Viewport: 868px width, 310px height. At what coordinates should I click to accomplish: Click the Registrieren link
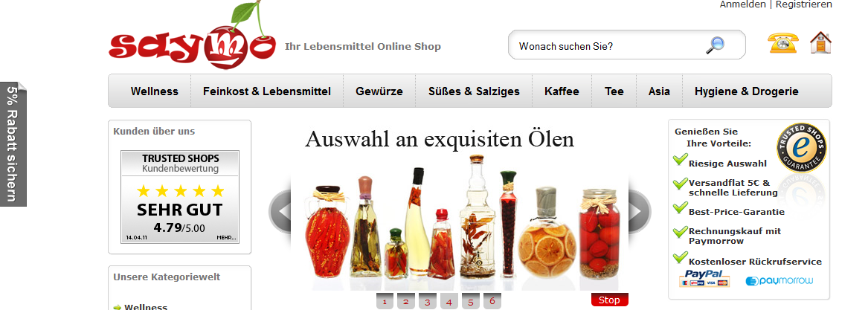(804, 4)
